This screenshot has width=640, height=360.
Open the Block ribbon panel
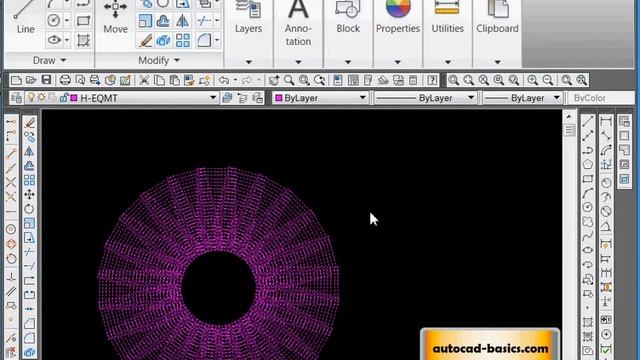point(348,33)
